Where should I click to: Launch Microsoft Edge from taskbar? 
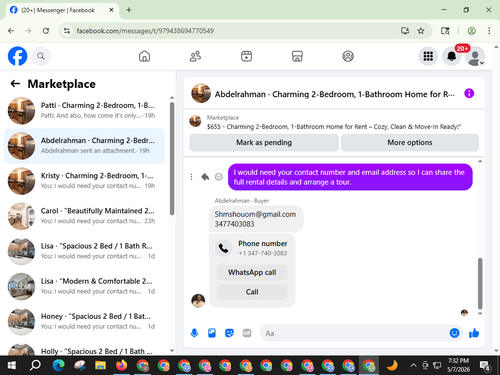pos(59,366)
